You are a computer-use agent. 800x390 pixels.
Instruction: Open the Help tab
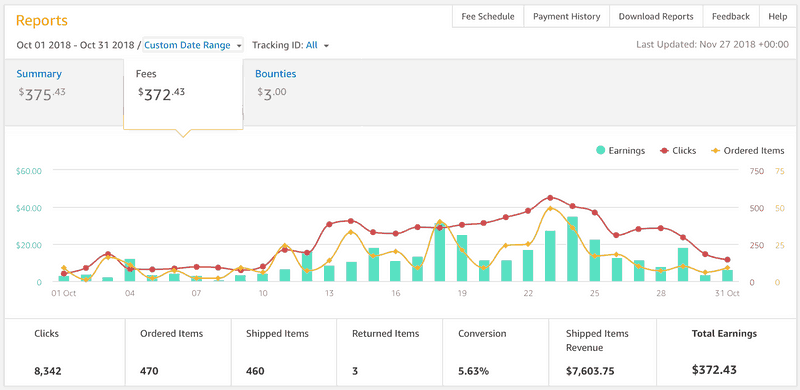[778, 16]
